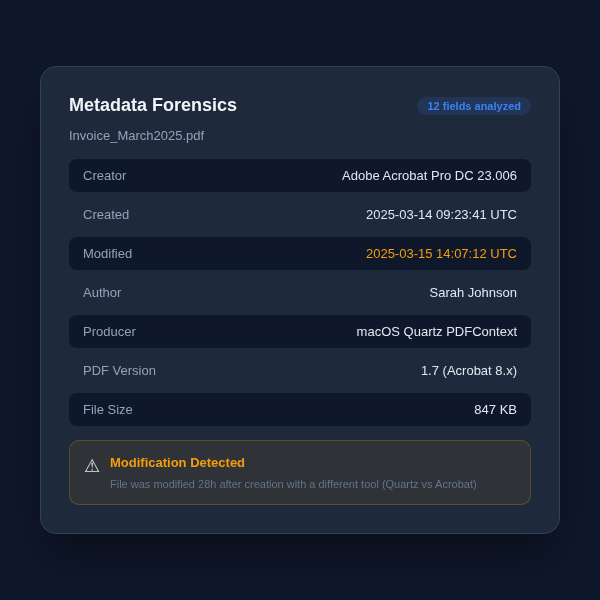Image resolution: width=600 pixels, height=600 pixels.
Task: Select the 1.7 (Acrobat 8.x) version value
Action: [468, 371]
